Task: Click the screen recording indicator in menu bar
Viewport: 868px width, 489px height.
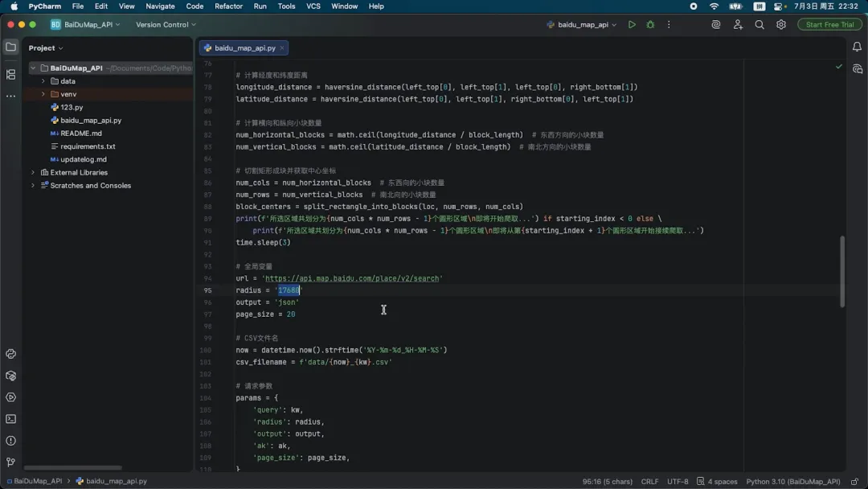Action: [x=693, y=6]
